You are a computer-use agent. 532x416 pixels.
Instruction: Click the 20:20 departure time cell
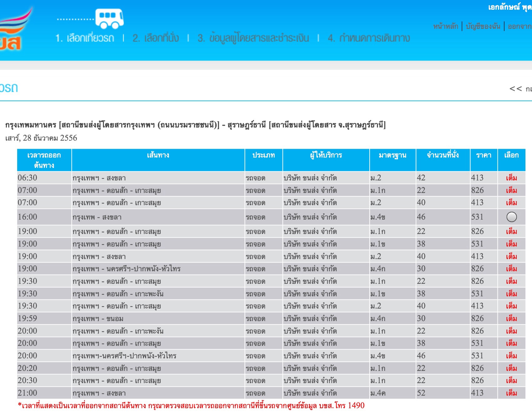(44, 368)
